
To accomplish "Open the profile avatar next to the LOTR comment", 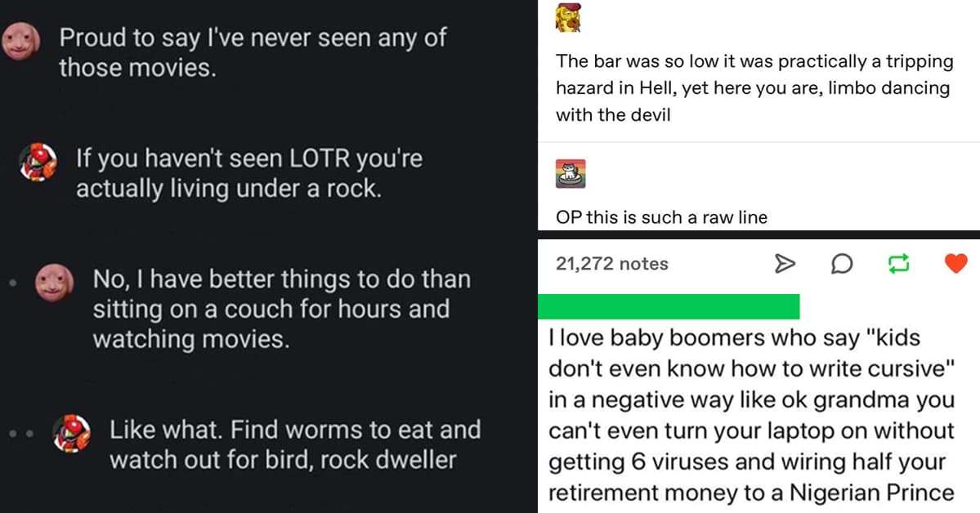I will (38, 162).
